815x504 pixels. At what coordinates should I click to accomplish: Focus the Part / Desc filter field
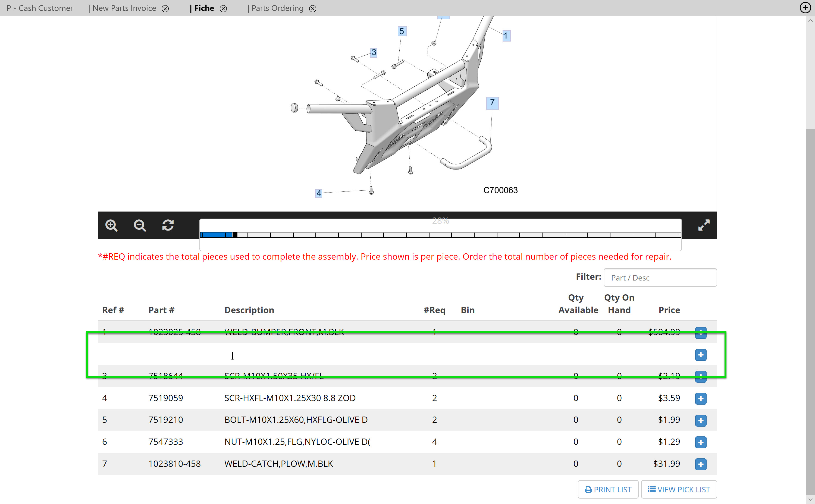click(660, 278)
